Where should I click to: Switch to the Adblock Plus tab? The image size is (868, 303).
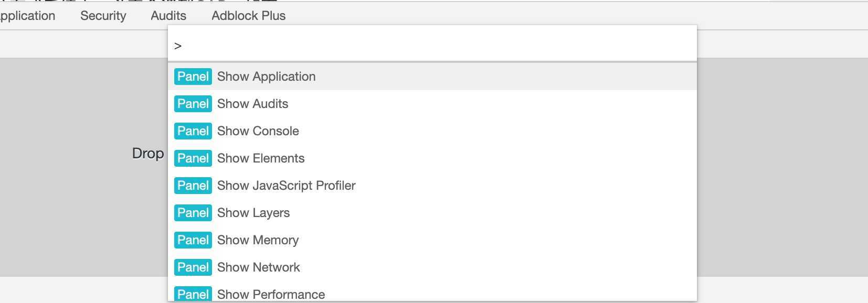pyautogui.click(x=248, y=16)
